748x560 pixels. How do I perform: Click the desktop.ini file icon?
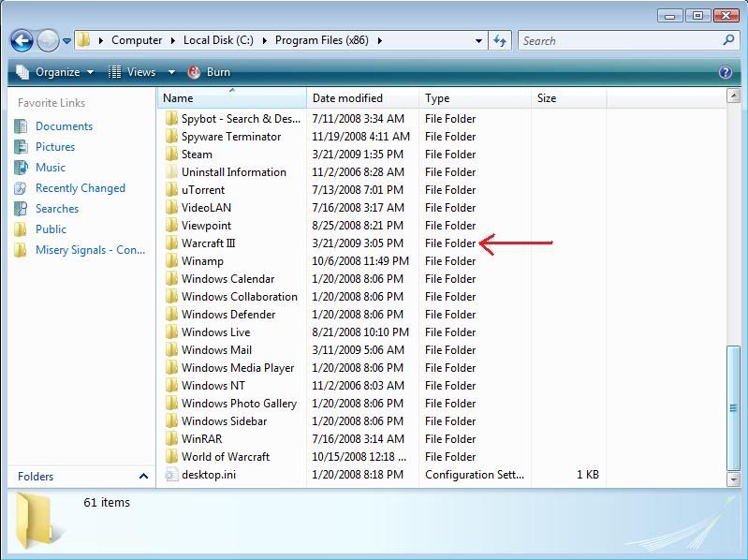point(171,475)
